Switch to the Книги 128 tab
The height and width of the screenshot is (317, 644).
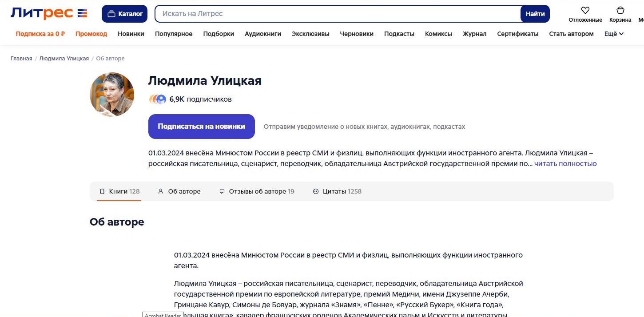tap(119, 191)
